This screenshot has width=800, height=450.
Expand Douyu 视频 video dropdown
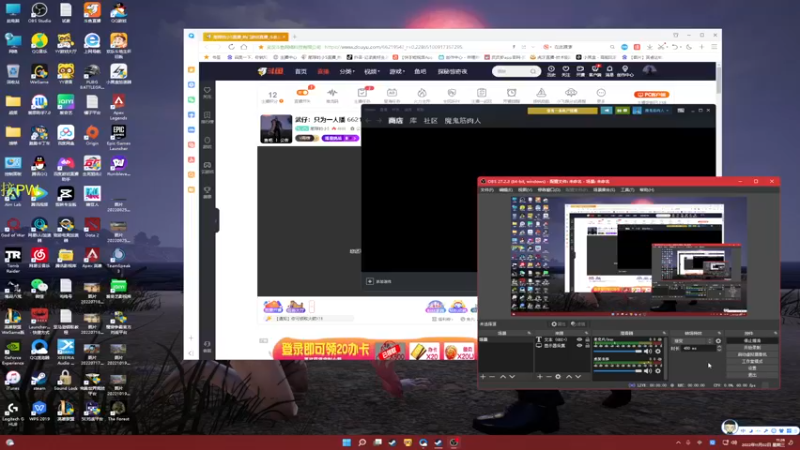[x=372, y=71]
